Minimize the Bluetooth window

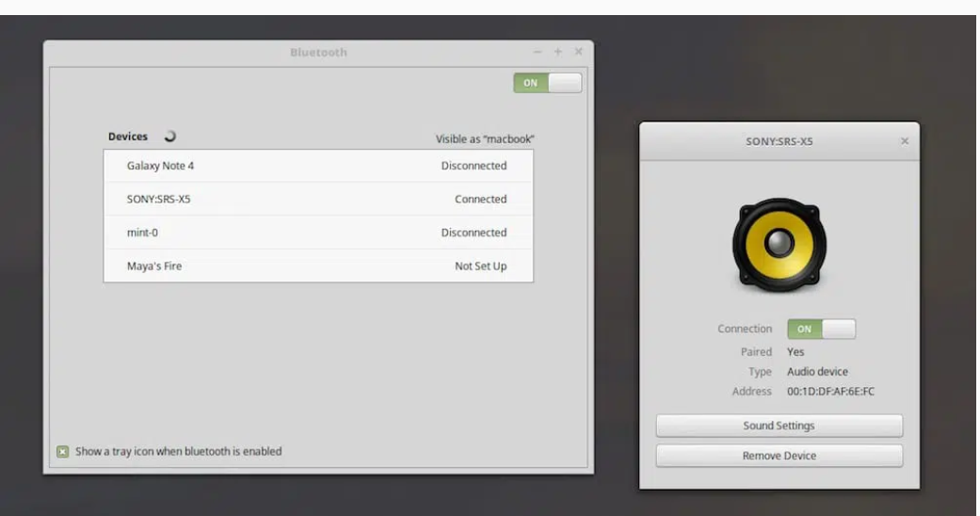click(x=538, y=53)
